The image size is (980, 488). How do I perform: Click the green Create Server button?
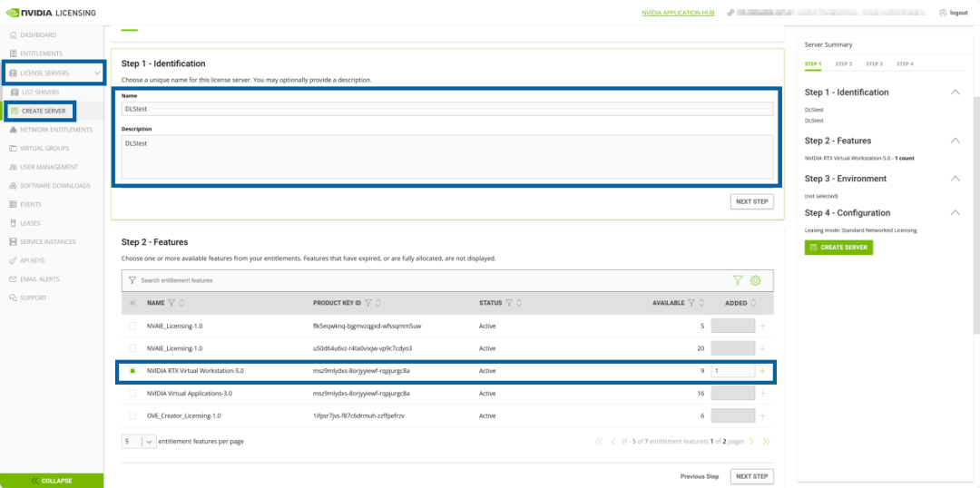coord(838,248)
